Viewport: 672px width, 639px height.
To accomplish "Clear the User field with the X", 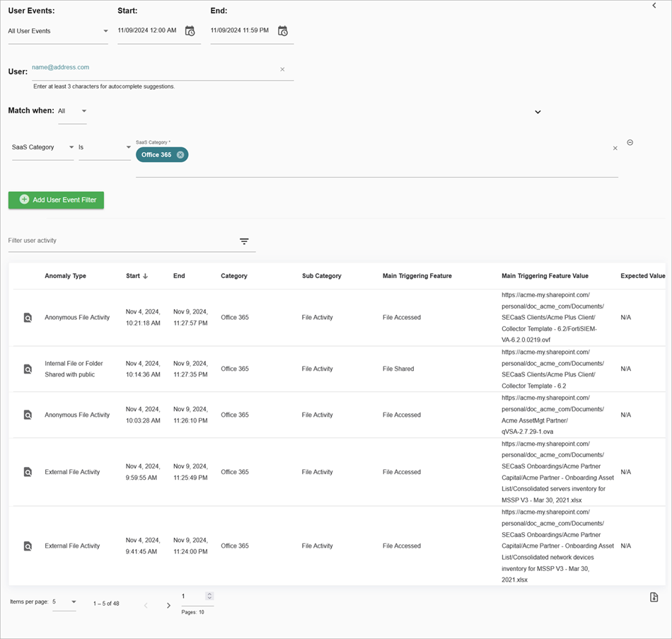I will (x=282, y=69).
